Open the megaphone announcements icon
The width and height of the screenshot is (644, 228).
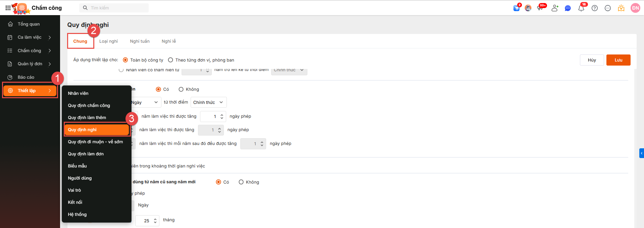click(540, 8)
